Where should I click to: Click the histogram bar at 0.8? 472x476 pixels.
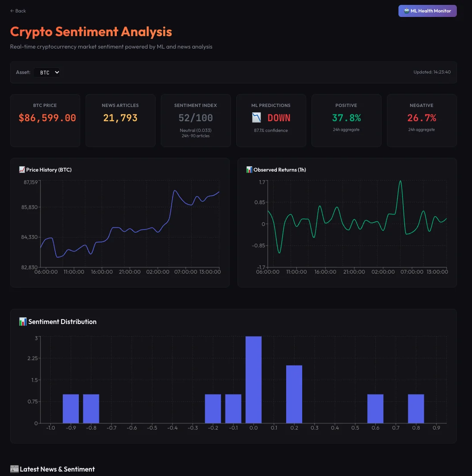click(x=416, y=409)
